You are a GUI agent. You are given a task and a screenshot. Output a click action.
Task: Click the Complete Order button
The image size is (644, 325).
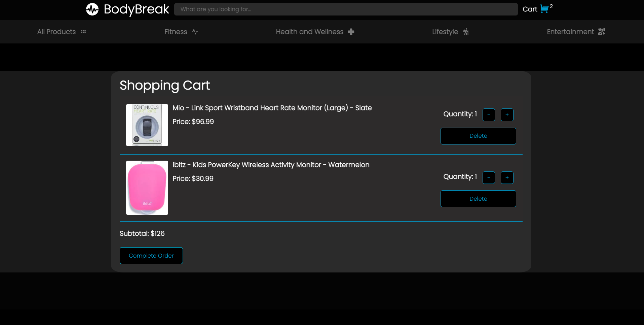tap(151, 255)
